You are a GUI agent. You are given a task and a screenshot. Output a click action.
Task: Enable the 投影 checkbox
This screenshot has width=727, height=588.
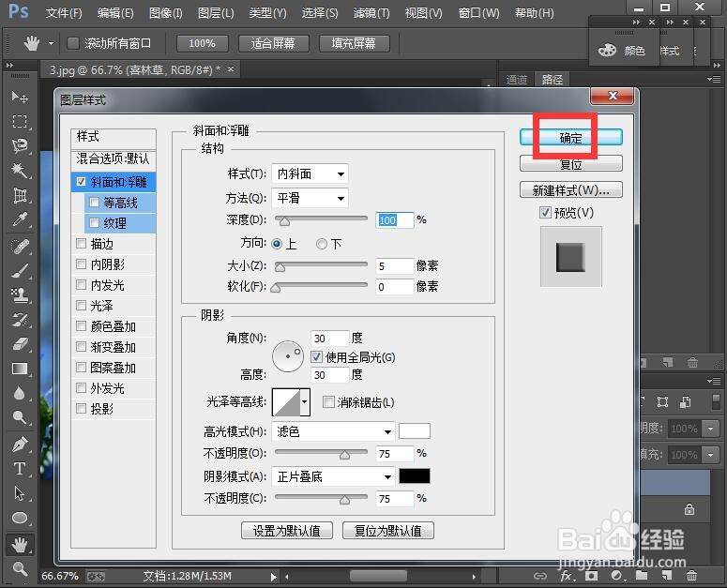[x=81, y=408]
